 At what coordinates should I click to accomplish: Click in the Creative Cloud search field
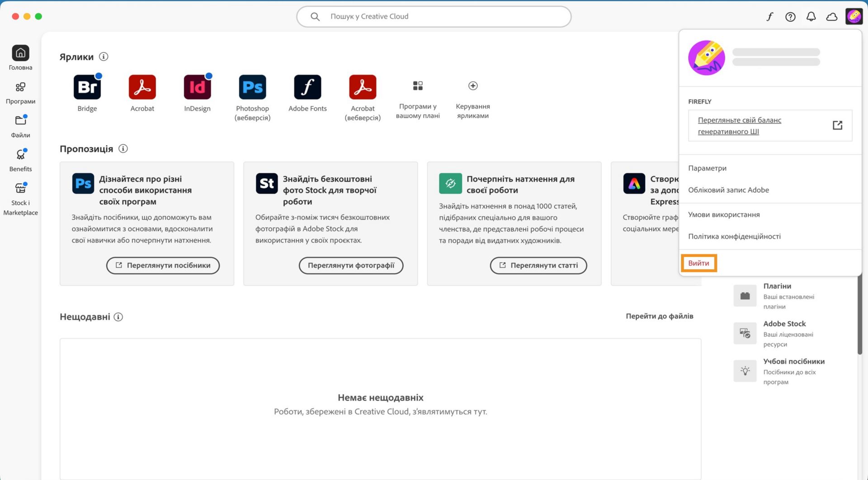(x=433, y=16)
